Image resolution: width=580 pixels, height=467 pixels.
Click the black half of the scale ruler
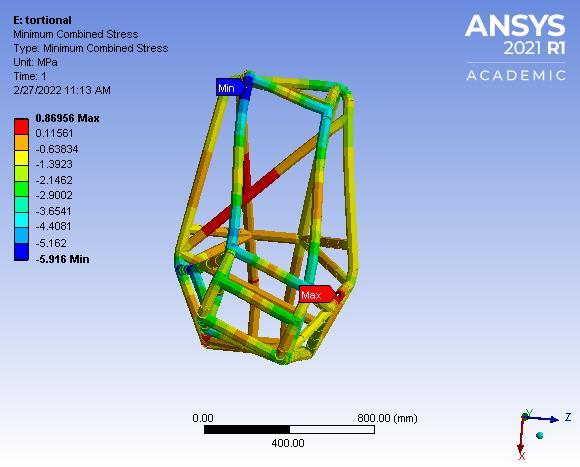coord(247,429)
